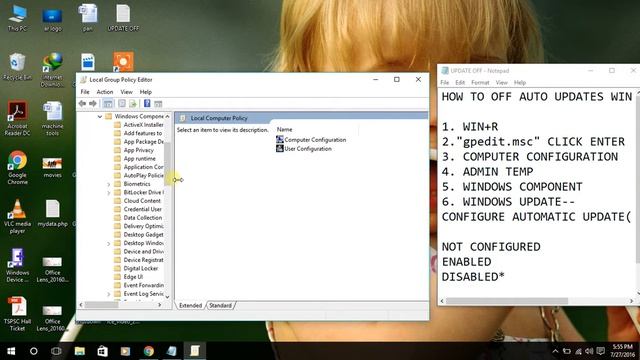Select the Data Collection folder
This screenshot has width=640, height=360.
138,218
